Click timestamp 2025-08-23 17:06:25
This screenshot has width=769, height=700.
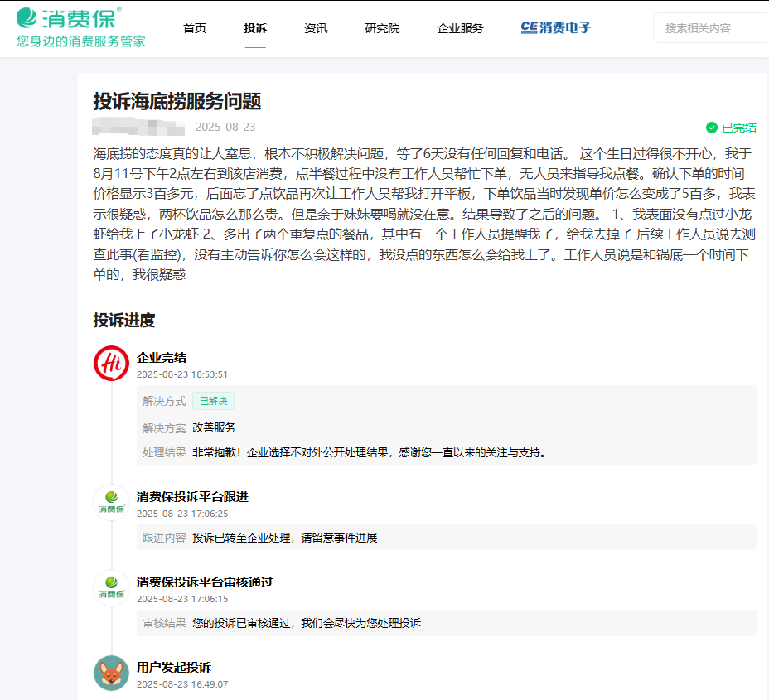(x=182, y=514)
